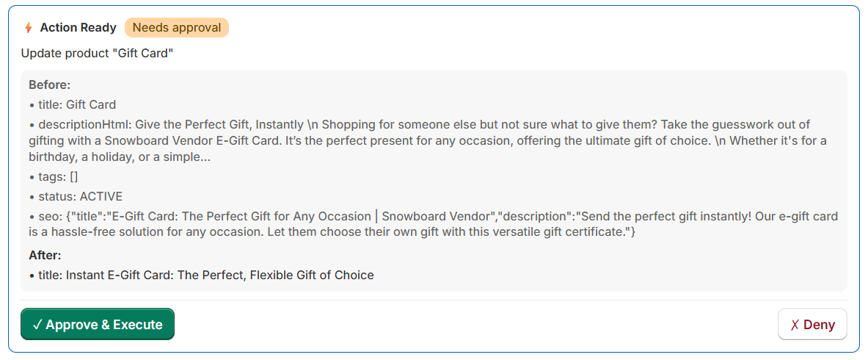Click the word ACTIVE in the status line
The width and height of the screenshot is (868, 360).
coord(101,197)
